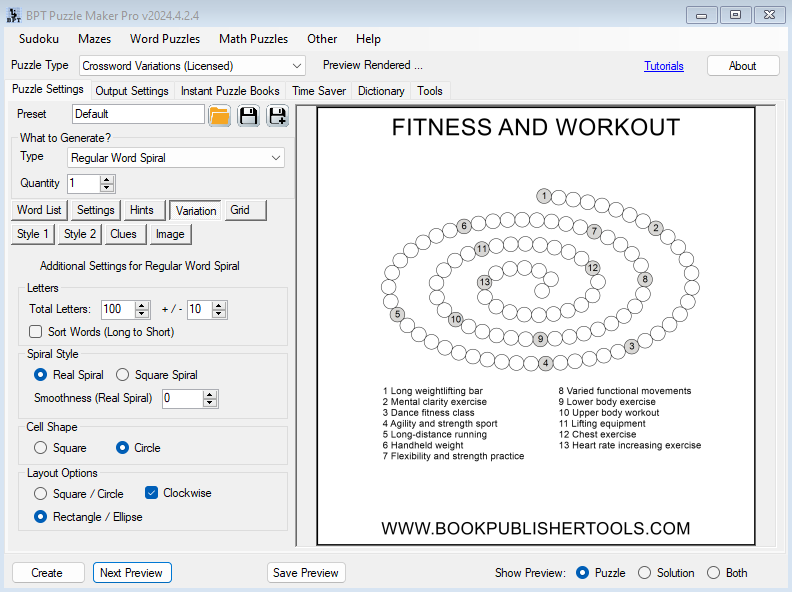Increase the plus/minus letters tolerance value

220,305
